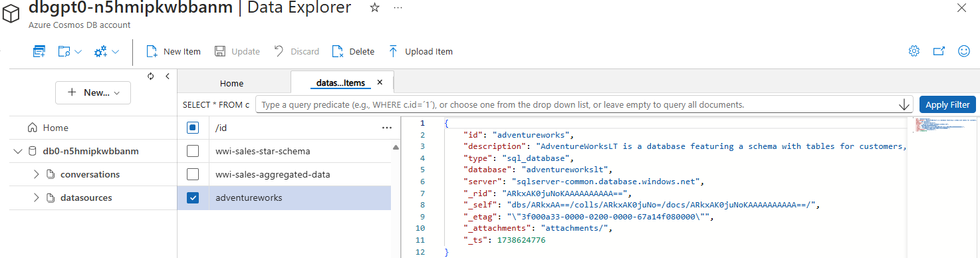Open the more options ellipsis beside the title
The width and height of the screenshot is (980, 258).
coord(398,8)
